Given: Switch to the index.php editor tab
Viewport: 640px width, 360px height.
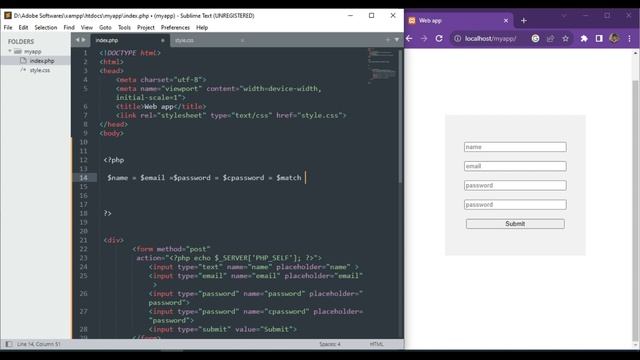Looking at the screenshot, I should [x=129, y=40].
